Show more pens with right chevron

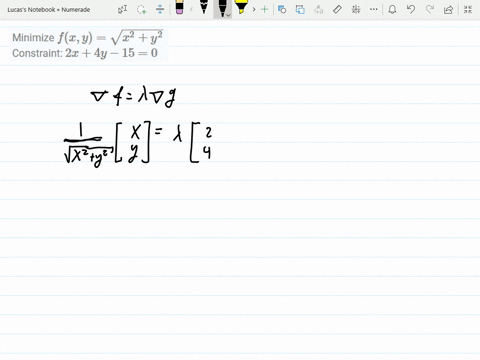point(254,9)
